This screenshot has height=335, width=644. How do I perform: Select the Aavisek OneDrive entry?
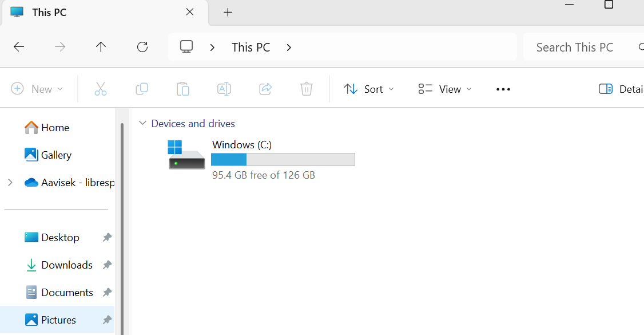(69, 183)
